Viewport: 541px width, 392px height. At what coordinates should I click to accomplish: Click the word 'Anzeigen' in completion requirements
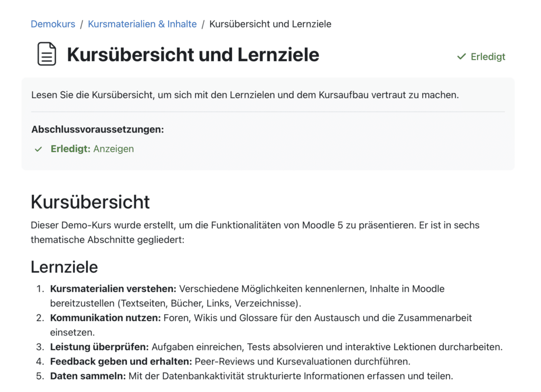(x=114, y=149)
